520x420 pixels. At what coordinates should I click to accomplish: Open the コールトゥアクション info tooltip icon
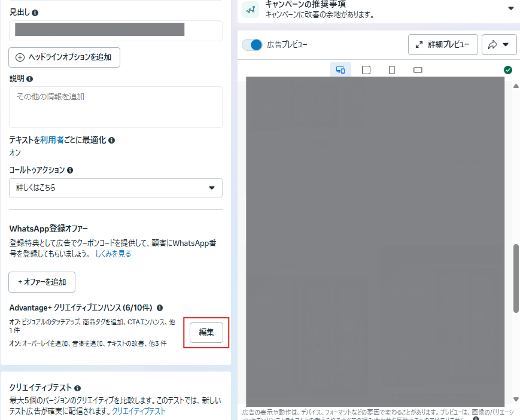click(70, 171)
